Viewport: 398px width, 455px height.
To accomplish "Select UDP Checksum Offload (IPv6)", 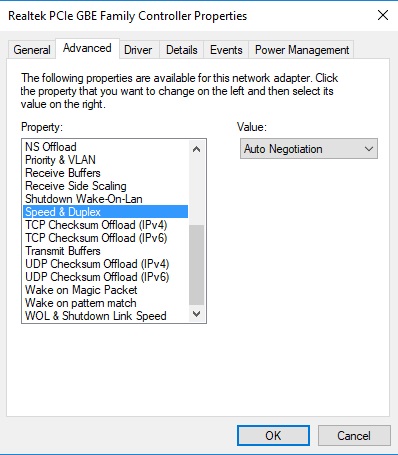I will (105, 277).
